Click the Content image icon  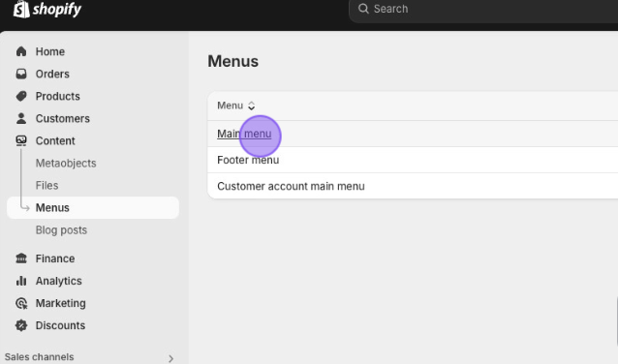coord(21,140)
